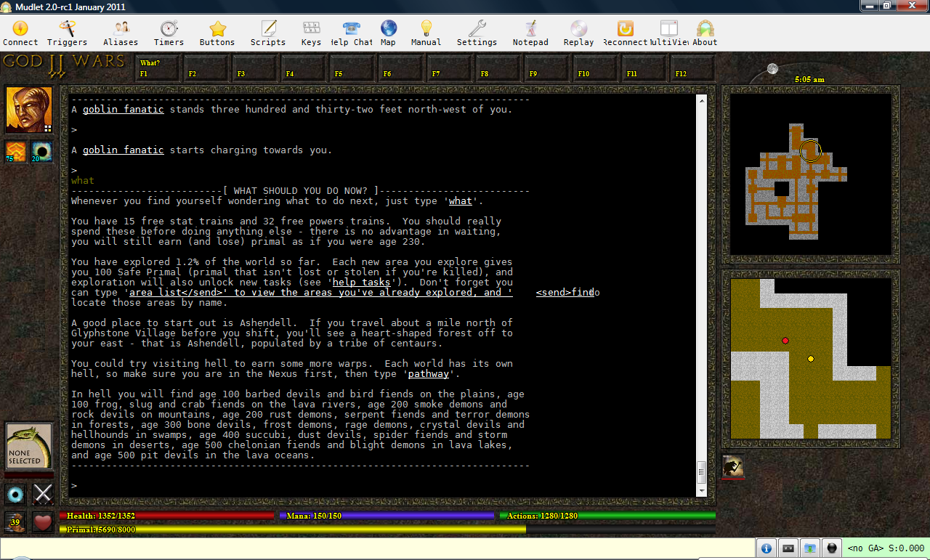Click the F7 macro slot
Viewport: 930px width, 560px height.
(450, 68)
